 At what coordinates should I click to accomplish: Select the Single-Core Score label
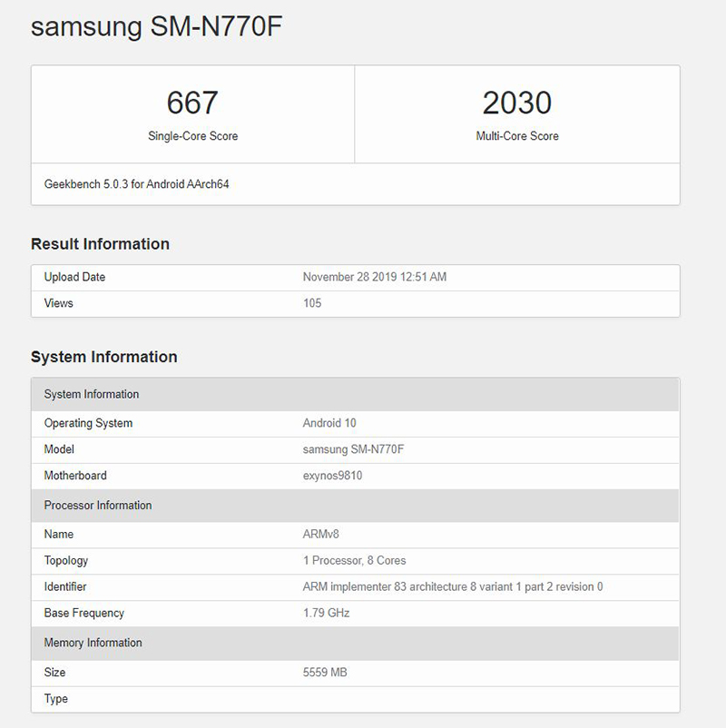(192, 136)
